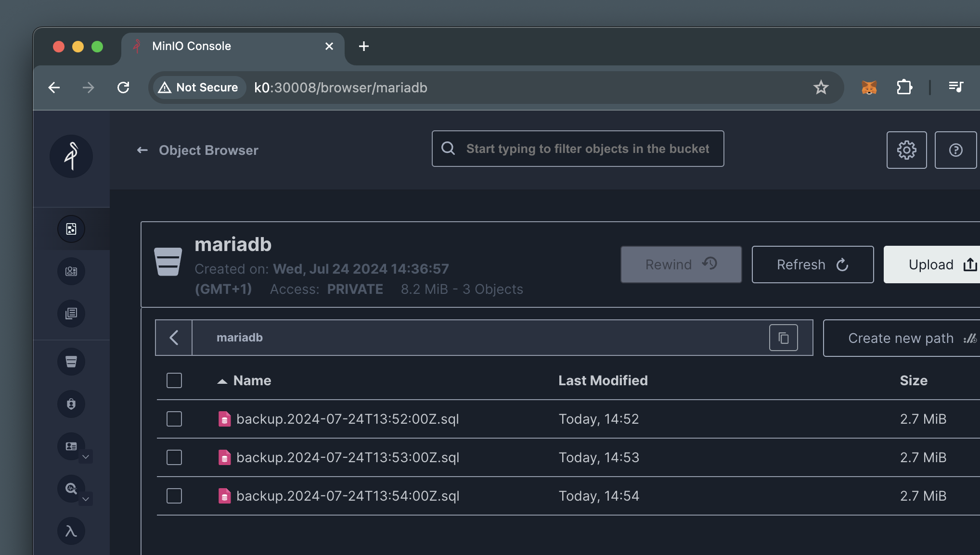This screenshot has height=555, width=980.
Task: Check the backup 13:52:00Z.sql row
Action: click(x=174, y=419)
